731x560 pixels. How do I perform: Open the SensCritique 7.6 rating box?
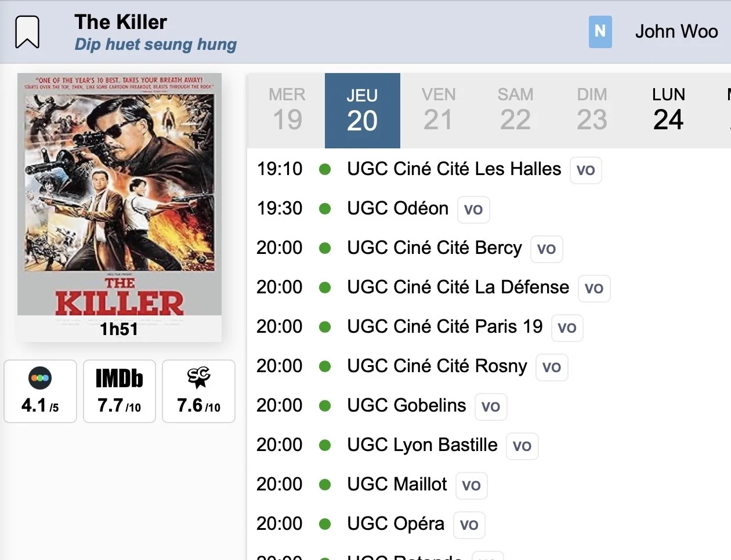(198, 391)
